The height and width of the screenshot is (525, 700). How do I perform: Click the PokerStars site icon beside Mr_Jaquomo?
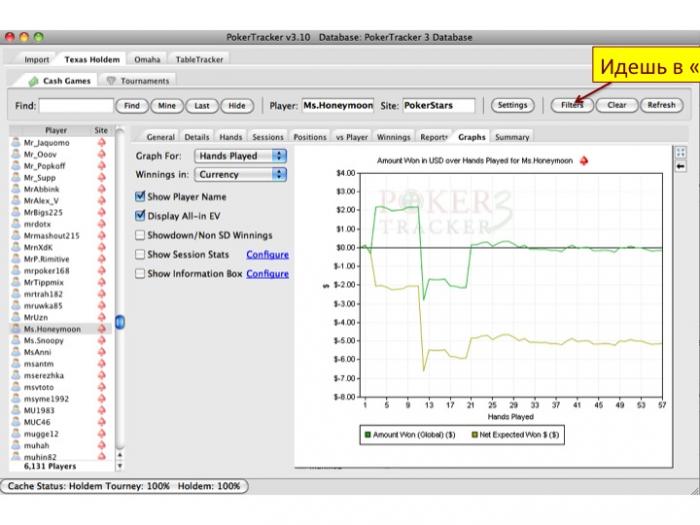[x=102, y=142]
